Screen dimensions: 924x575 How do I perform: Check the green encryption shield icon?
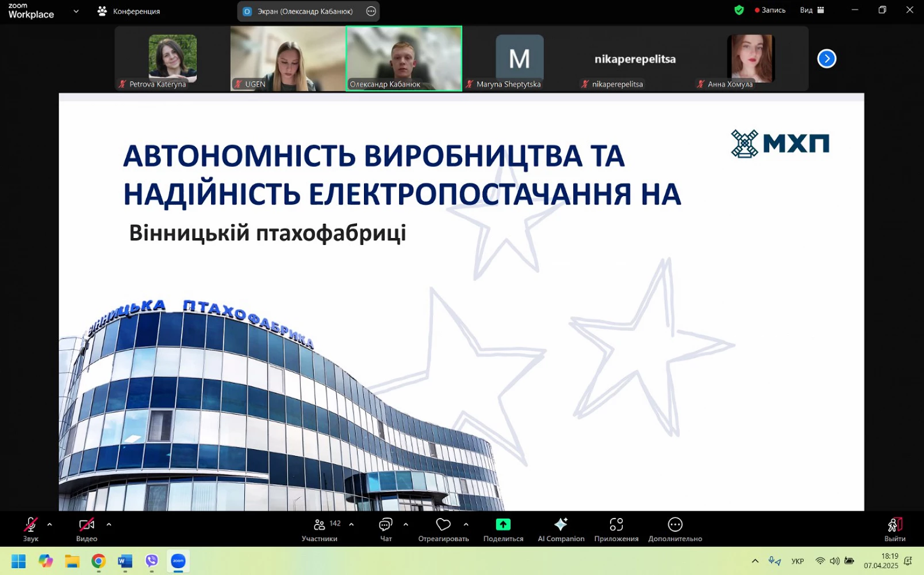click(x=739, y=10)
